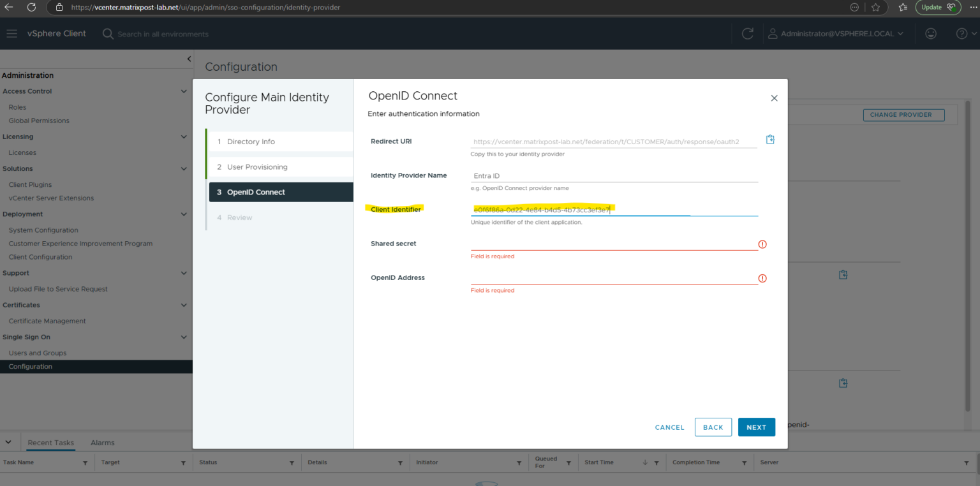Viewport: 980px width, 486px height.
Task: Click the browser favorites star icon
Action: click(x=877, y=8)
